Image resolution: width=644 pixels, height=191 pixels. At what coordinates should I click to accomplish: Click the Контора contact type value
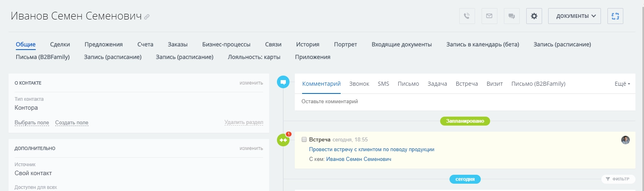pos(26,108)
